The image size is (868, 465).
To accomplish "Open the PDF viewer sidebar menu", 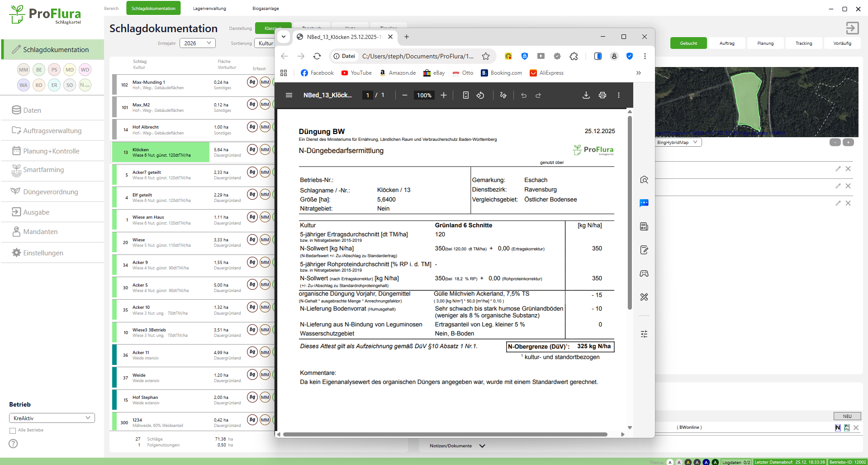I will point(289,95).
